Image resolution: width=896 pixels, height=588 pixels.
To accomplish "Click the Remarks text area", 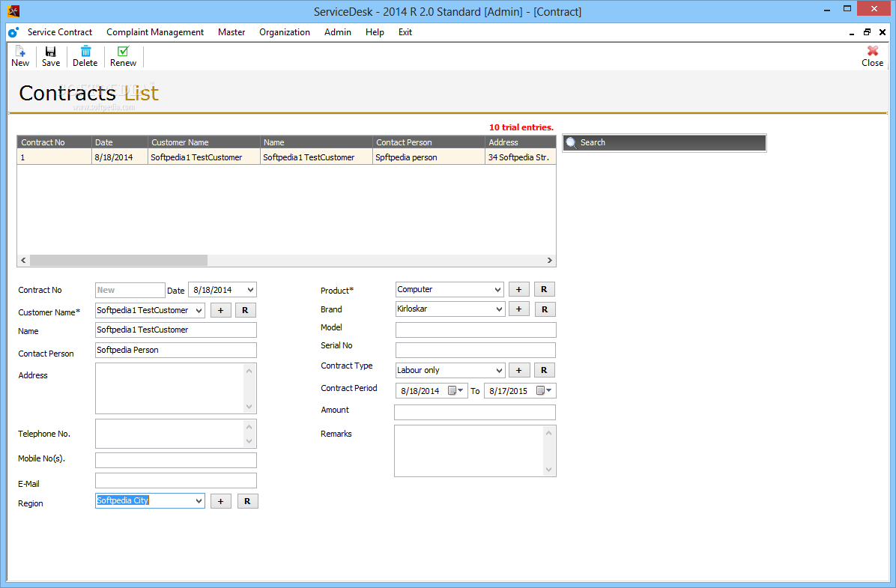I will pyautogui.click(x=475, y=451).
